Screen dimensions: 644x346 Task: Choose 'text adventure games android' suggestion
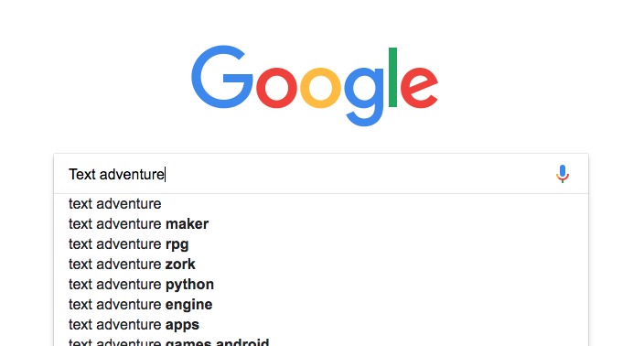[321, 341]
